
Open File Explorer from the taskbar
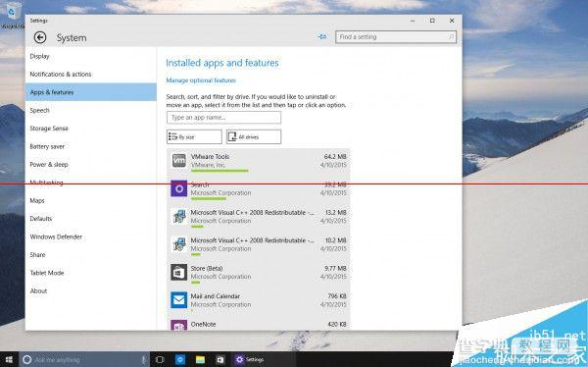[200, 359]
